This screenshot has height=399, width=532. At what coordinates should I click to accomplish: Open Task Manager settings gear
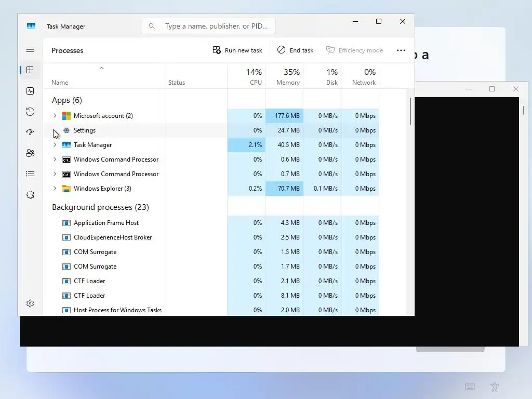[30, 303]
